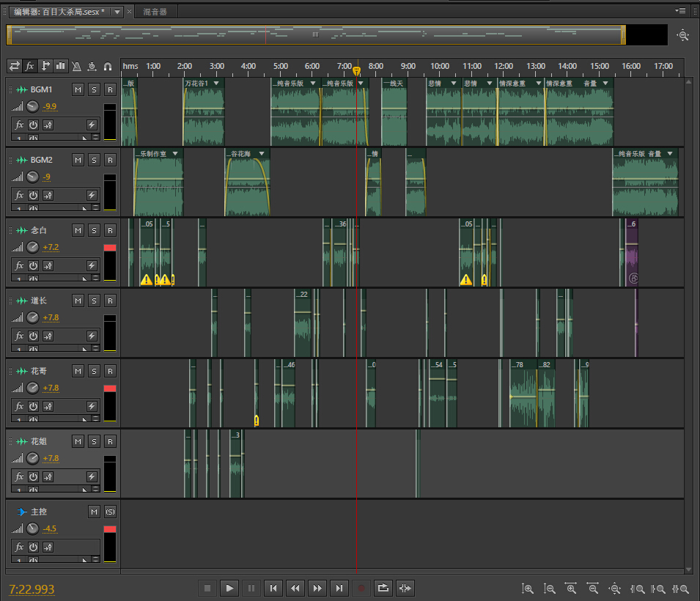Open the panel options menu at top right
The height and width of the screenshot is (601, 700).
[681, 11]
